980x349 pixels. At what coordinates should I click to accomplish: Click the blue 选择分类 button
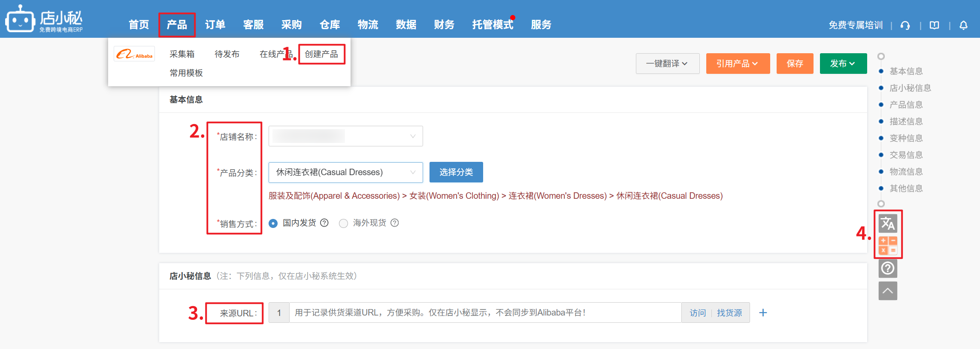tap(456, 172)
